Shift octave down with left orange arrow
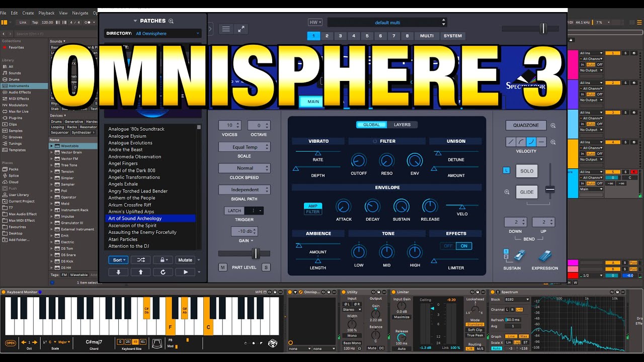Image resolution: width=644 pixels, height=362 pixels. coord(23,342)
